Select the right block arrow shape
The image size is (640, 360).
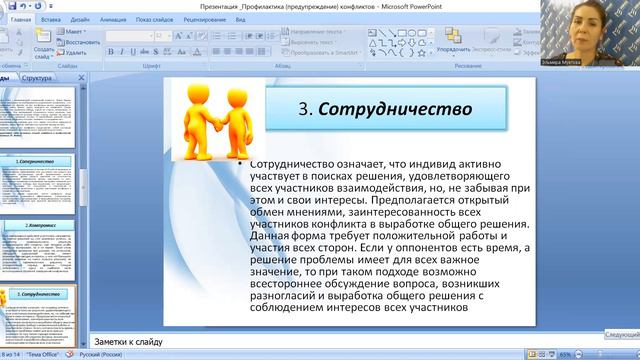point(402,43)
